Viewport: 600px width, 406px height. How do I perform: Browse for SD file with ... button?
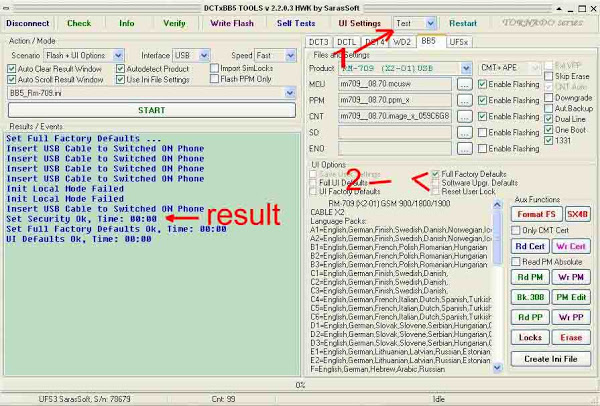coord(464,132)
